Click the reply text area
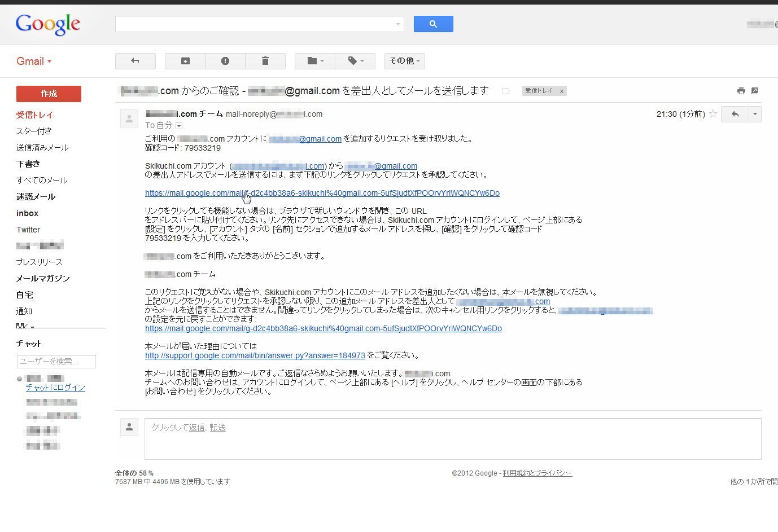The width and height of the screenshot is (778, 532). (453, 439)
